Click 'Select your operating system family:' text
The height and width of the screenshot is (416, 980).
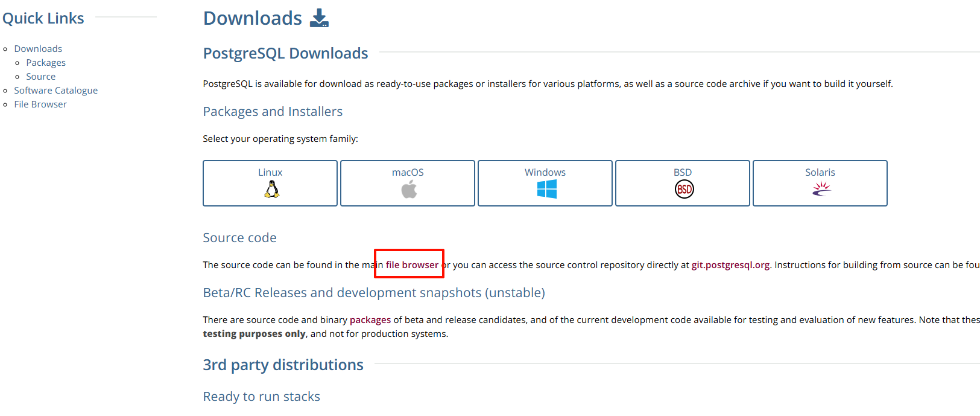[280, 138]
